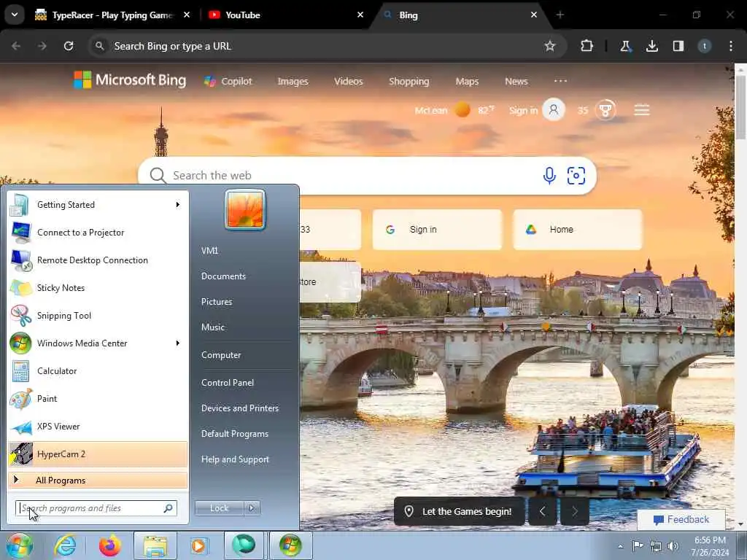Image resolution: width=747 pixels, height=560 pixels.
Task: Click the Bing voice search microphone
Action: coord(549,175)
